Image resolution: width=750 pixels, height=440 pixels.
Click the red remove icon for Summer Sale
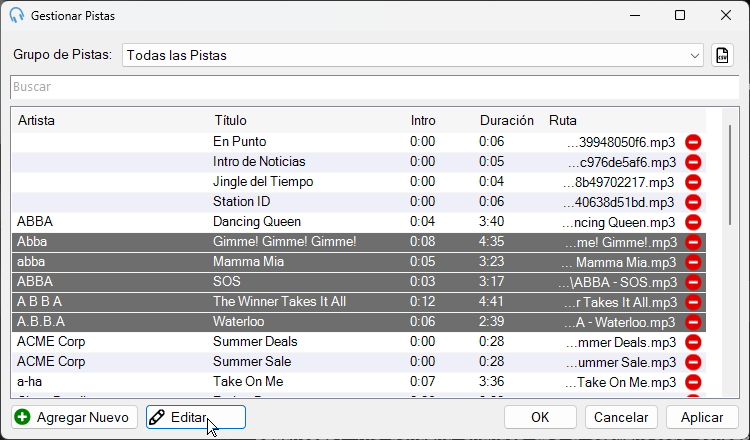[693, 362]
